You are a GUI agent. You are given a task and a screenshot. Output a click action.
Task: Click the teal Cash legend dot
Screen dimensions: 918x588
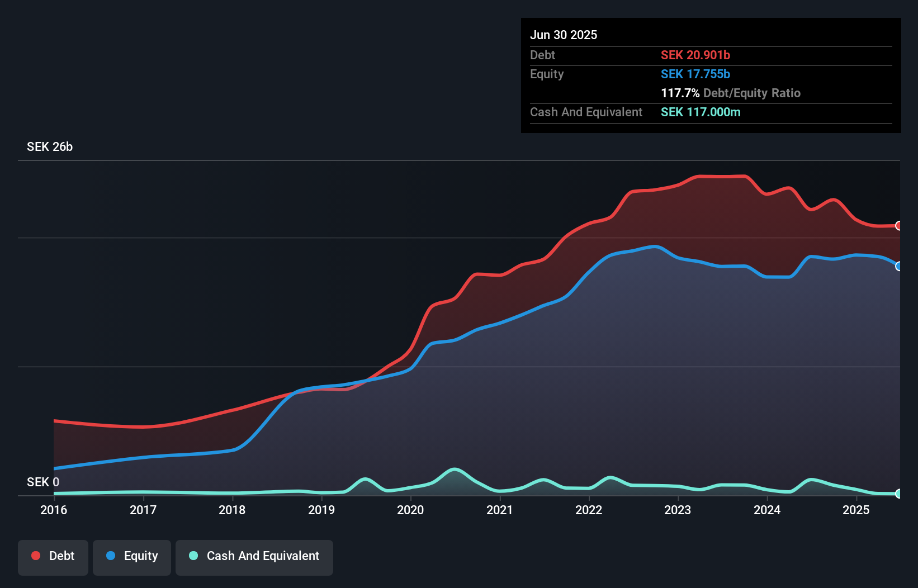click(x=193, y=556)
